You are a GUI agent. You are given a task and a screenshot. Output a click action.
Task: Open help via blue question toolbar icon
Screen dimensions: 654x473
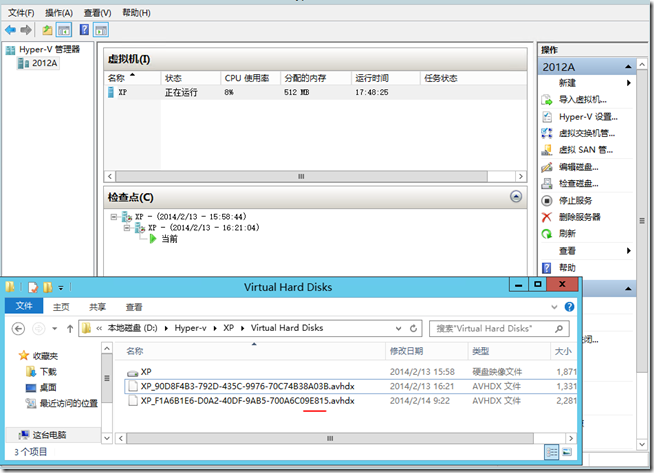coord(84,30)
